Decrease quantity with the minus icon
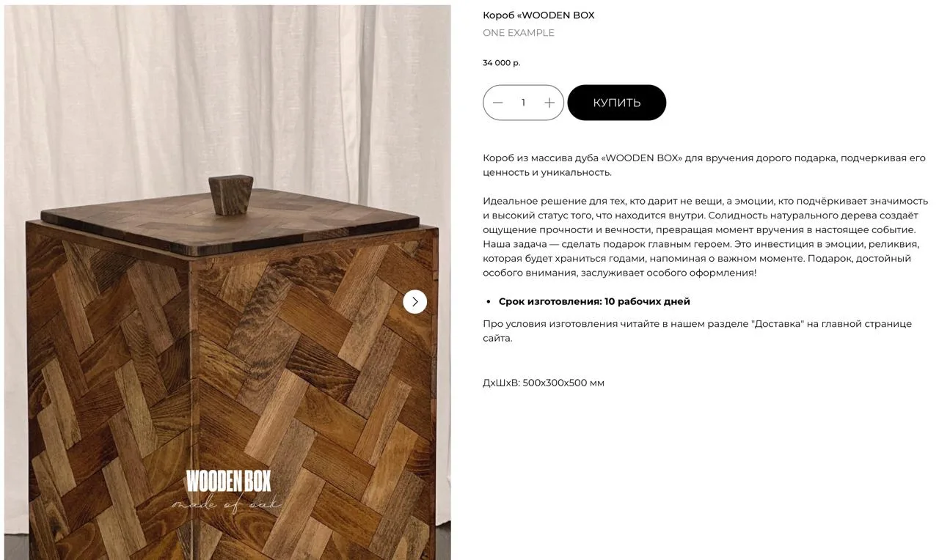The height and width of the screenshot is (560, 939). point(498,103)
